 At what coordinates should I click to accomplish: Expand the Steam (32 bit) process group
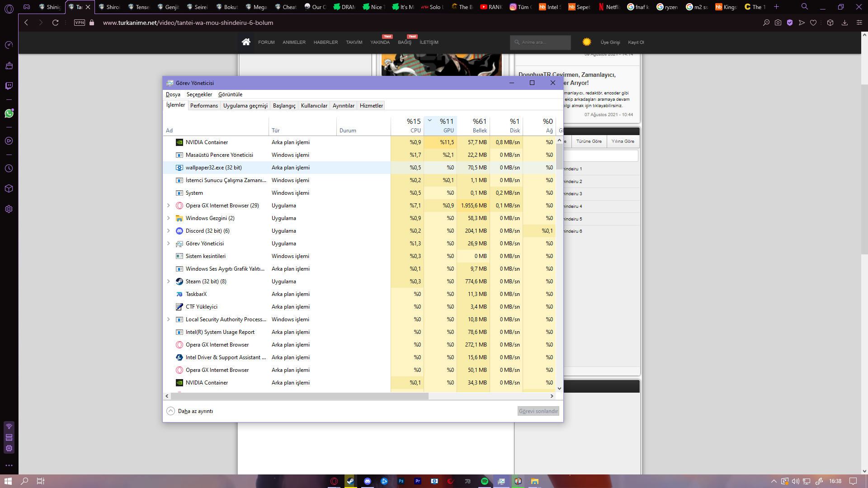pyautogui.click(x=169, y=282)
